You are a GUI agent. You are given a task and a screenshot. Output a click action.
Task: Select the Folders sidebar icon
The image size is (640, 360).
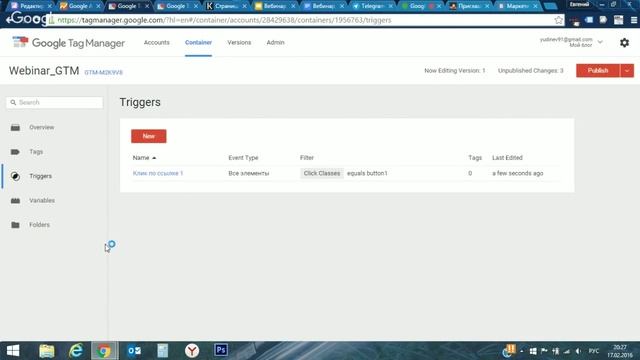15,225
